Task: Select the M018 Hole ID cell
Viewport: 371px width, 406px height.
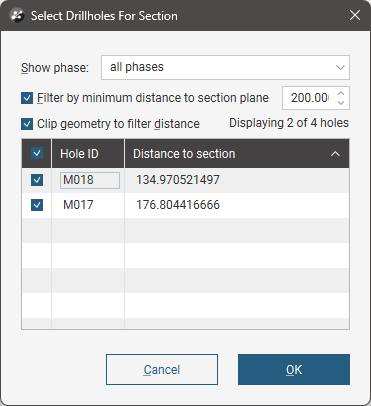Action: click(x=90, y=180)
